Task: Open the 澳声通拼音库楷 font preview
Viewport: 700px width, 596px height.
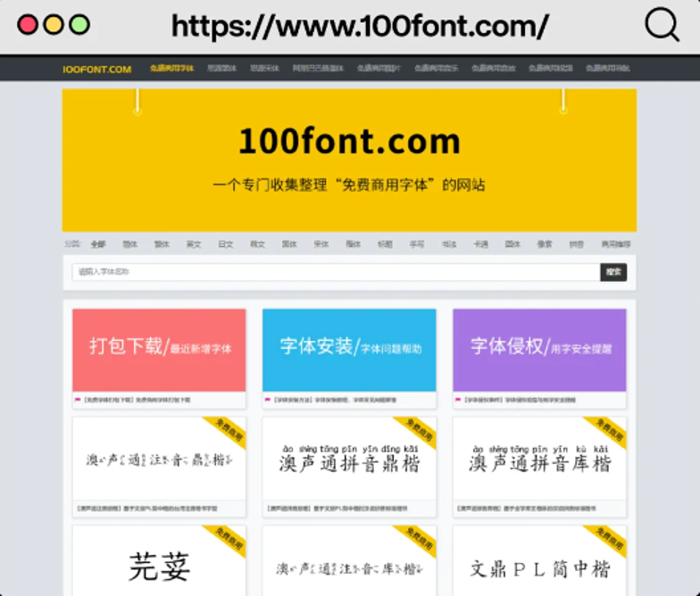Action: point(539,459)
